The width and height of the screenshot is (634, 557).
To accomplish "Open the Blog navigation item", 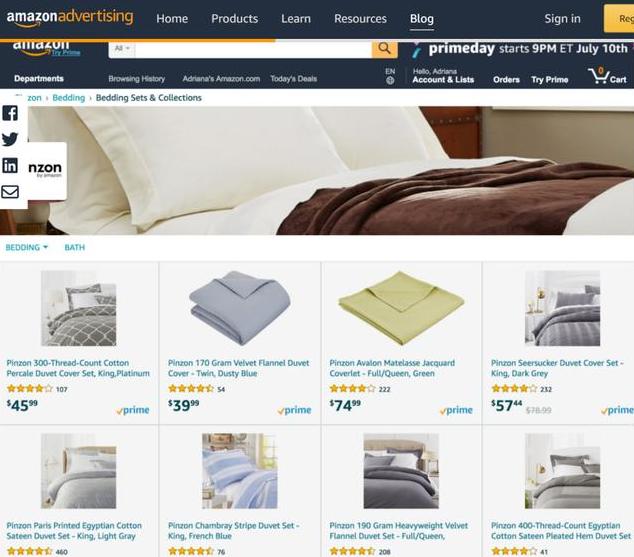I will tap(421, 19).
